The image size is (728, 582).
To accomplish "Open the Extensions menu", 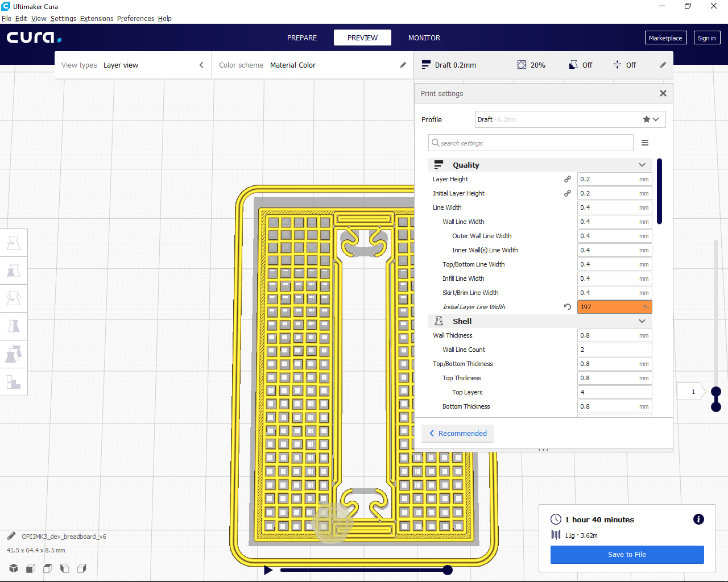I will [97, 18].
